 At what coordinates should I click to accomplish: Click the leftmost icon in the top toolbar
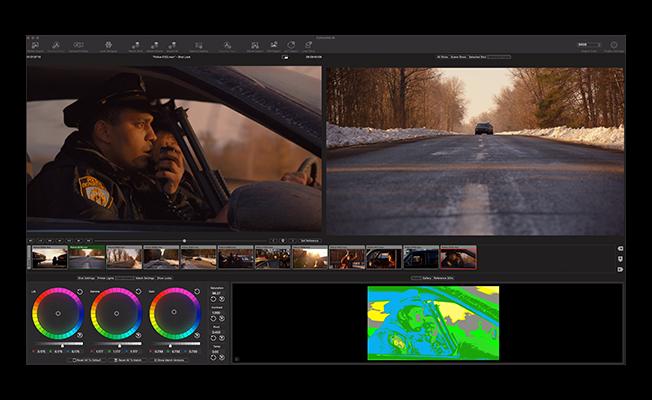tap(35, 45)
